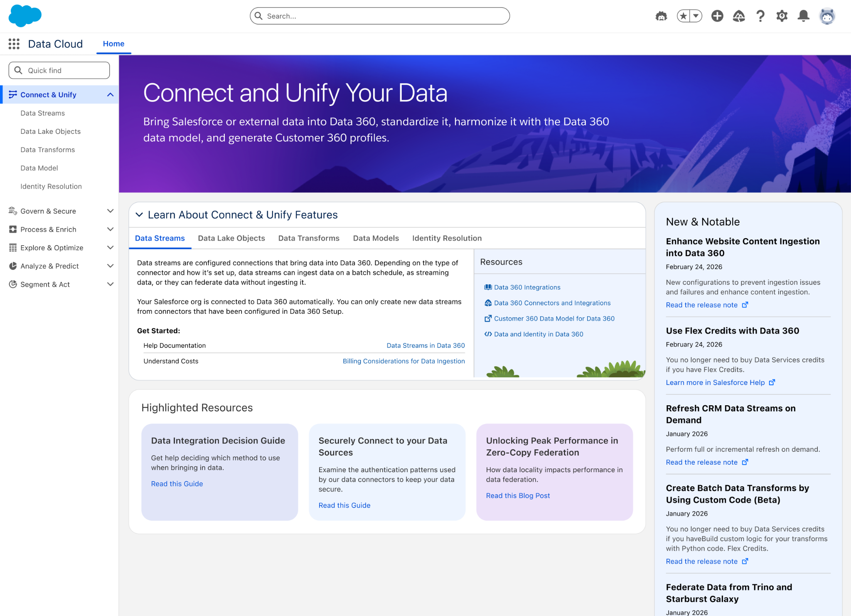Switch to the Data Lake Objects tab
This screenshot has height=616, width=851.
pos(231,238)
